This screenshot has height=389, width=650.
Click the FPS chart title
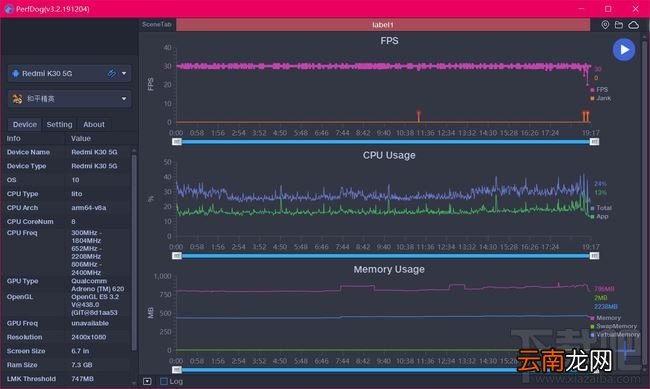(389, 41)
